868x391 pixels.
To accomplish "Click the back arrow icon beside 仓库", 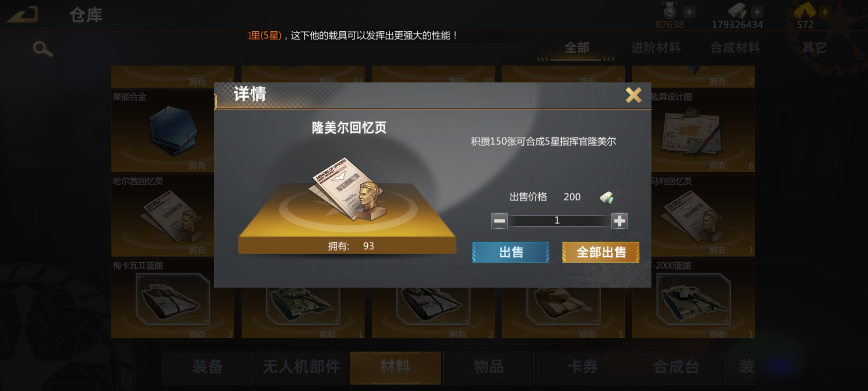I will [23, 15].
